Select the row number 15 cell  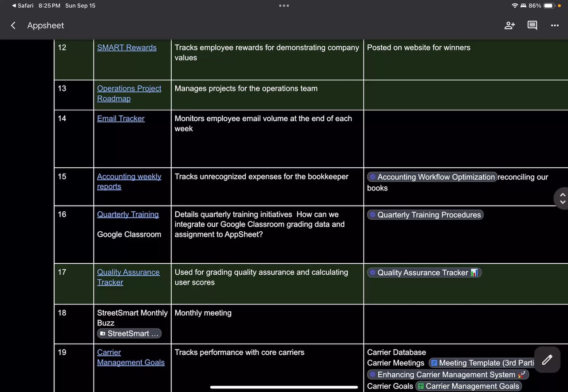(x=74, y=186)
